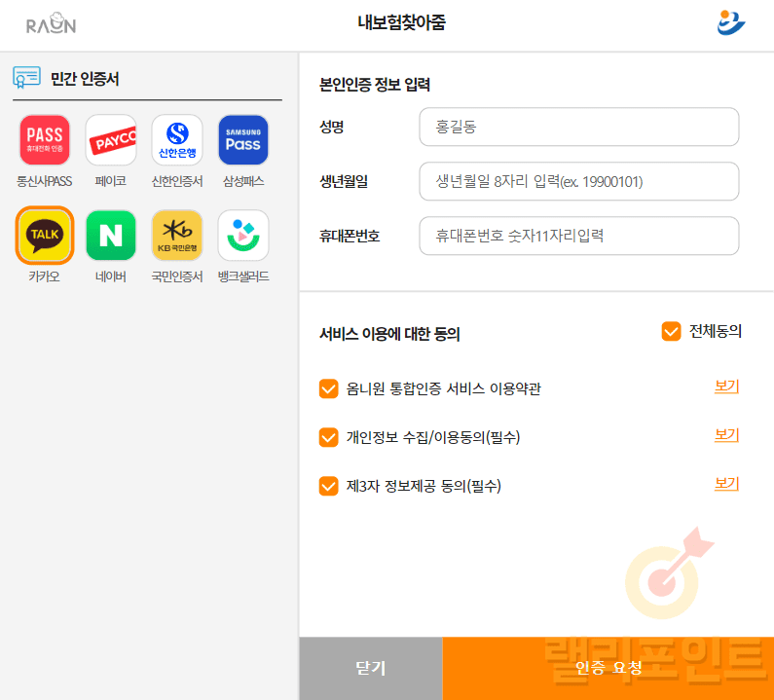
Task: Click the RAON logo in header
Action: click(51, 23)
